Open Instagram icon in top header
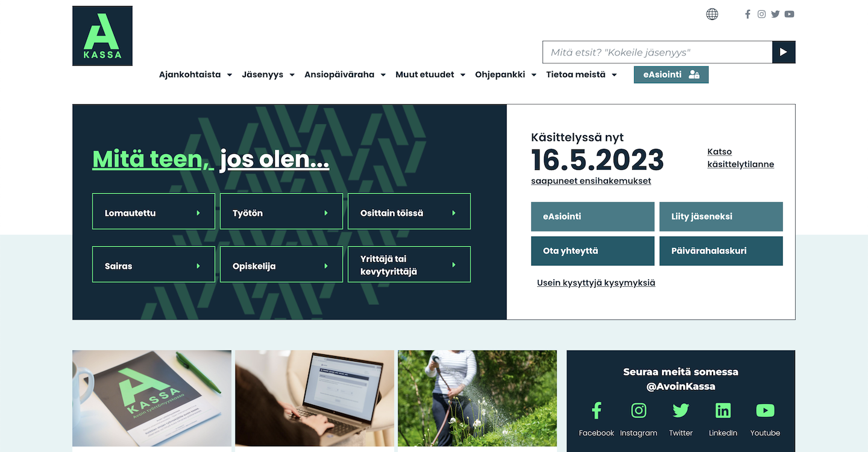Screen dimensions: 868x452 point(762,14)
